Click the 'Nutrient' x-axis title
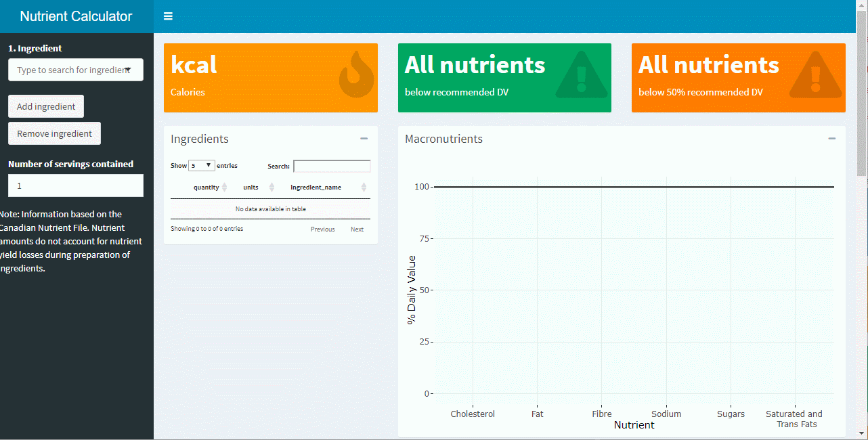 coord(634,425)
